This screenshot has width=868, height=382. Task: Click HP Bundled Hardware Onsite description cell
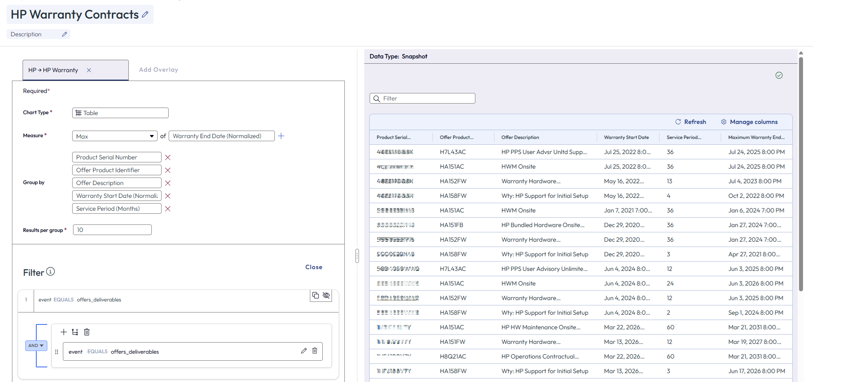543,225
